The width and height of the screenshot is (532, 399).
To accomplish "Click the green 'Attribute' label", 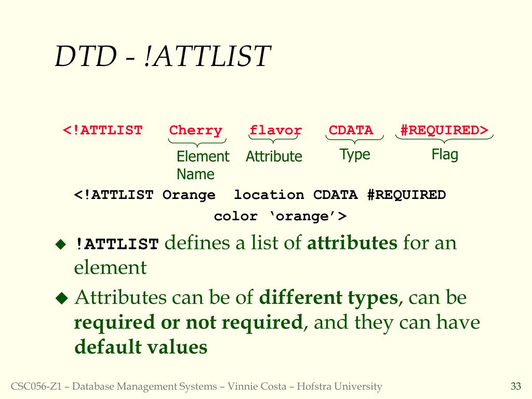I will 274,156.
